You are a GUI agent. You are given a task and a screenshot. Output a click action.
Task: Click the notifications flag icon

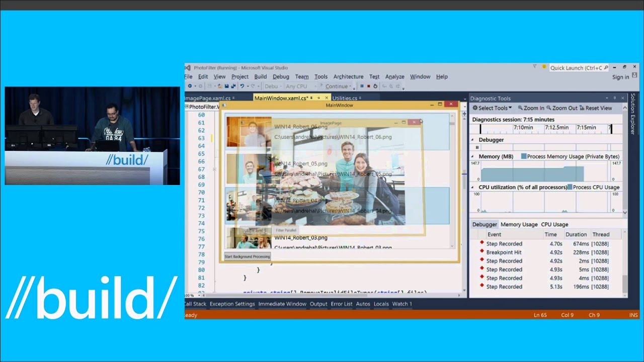point(534,67)
